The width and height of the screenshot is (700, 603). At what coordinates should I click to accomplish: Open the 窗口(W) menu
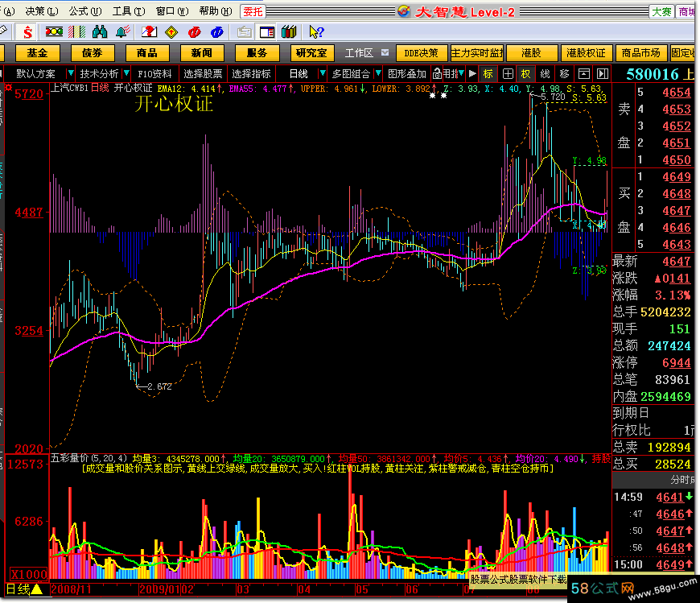coord(173,11)
